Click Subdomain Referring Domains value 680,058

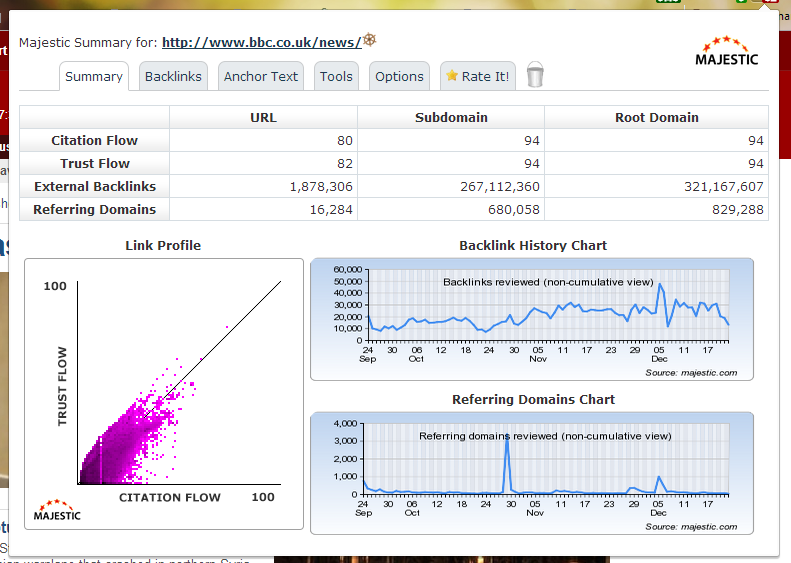click(x=514, y=210)
